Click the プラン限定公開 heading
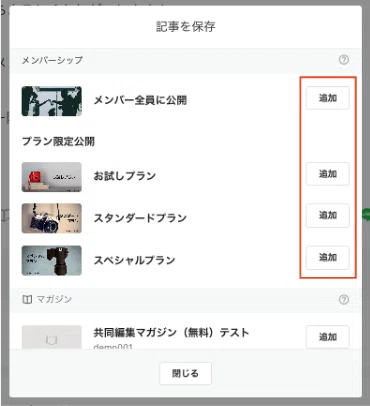 58,141
